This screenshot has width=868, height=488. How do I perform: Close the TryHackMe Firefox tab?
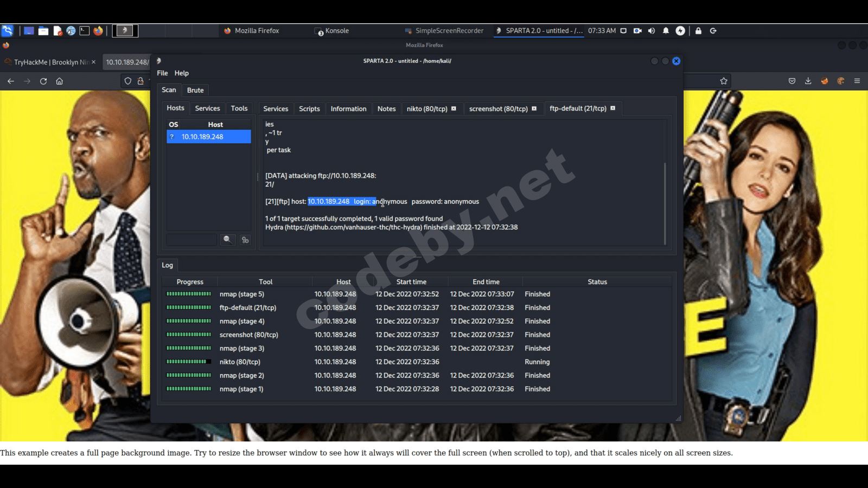coord(93,62)
